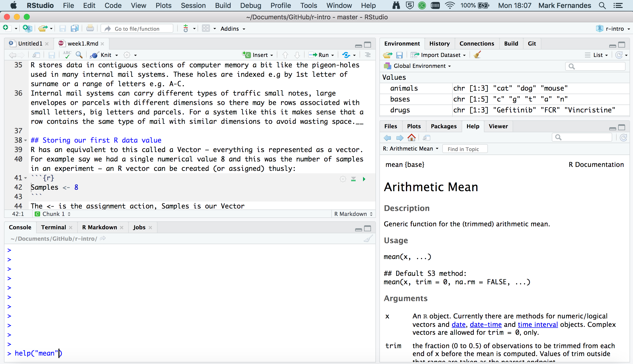
Task: Click the Print icon in main toolbar
Action: (90, 28)
